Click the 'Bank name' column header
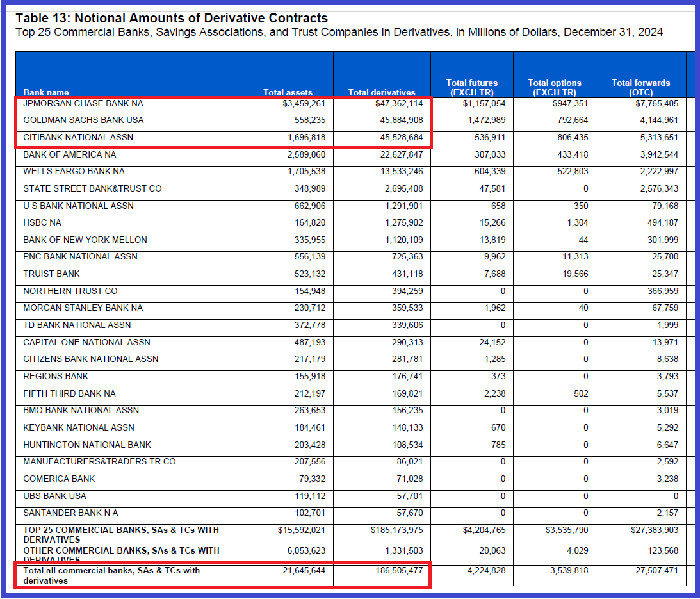700x599 pixels. pos(46,92)
